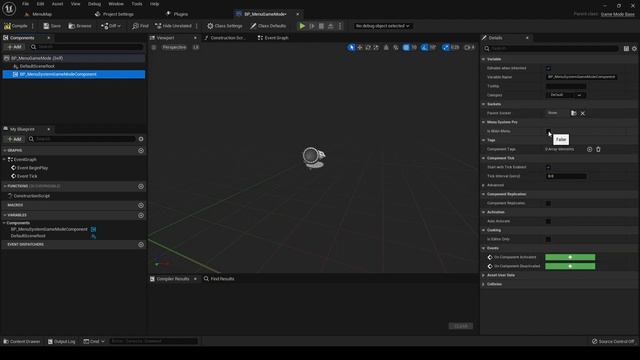
Task: Save the blueprint asset
Action: [x=52, y=26]
